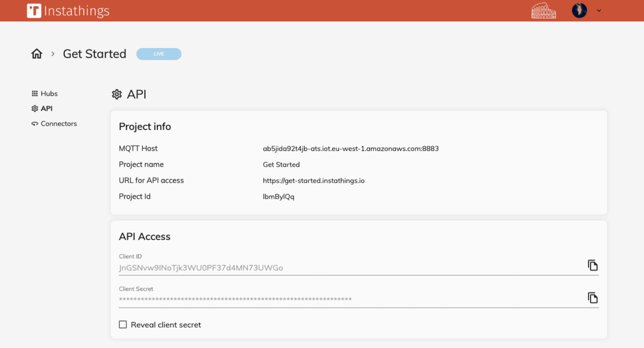Click the URL for API access label

click(x=151, y=181)
